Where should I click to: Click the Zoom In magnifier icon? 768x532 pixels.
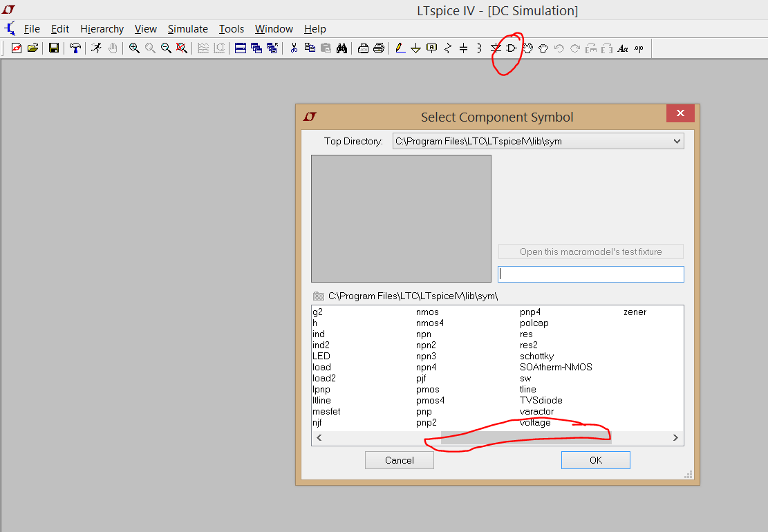coord(134,48)
